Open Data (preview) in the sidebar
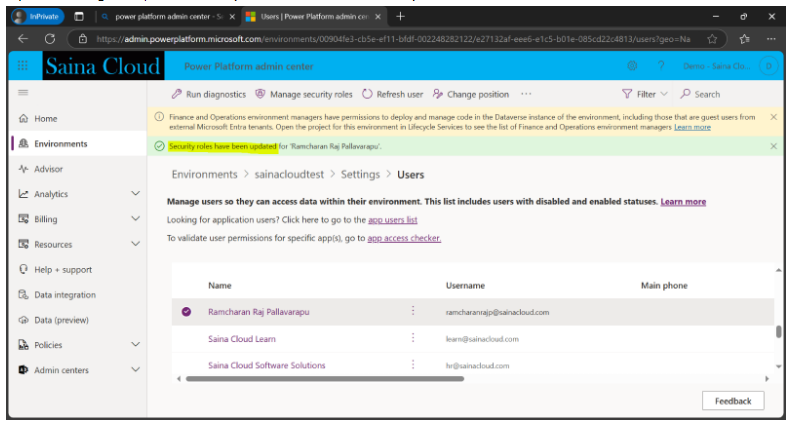 point(61,320)
